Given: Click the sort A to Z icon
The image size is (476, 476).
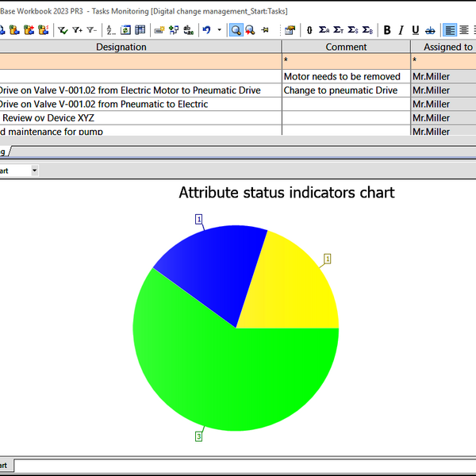Looking at the screenshot, I should [110, 30].
